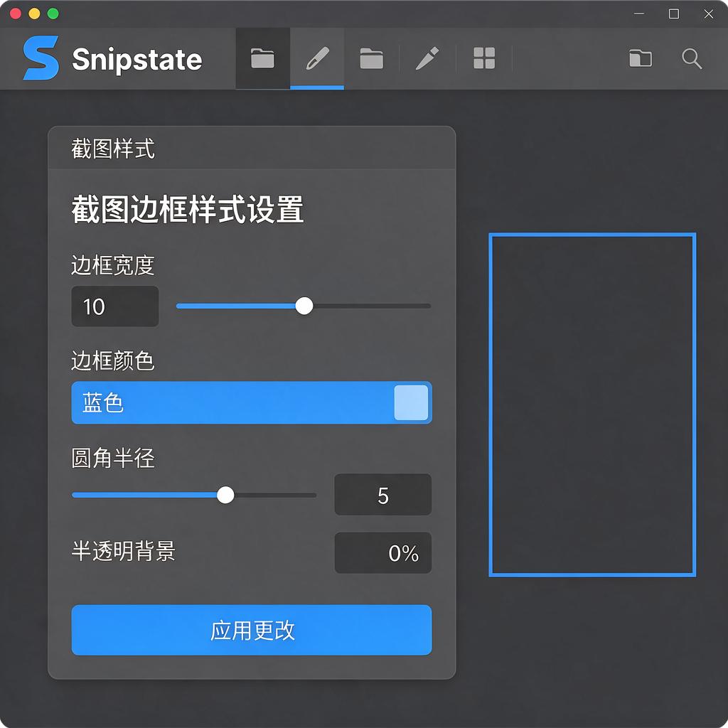728x728 pixels.
Task: Open the file browser icon at top right
Action: (x=641, y=58)
